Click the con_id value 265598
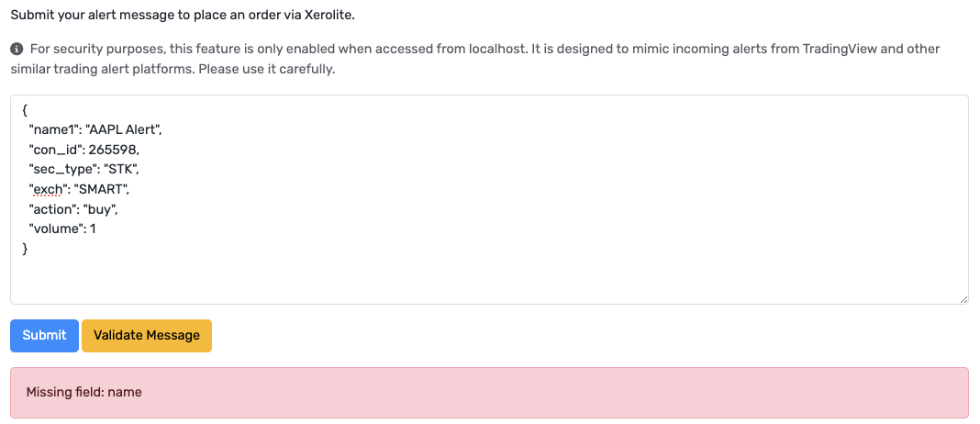 coord(113,151)
